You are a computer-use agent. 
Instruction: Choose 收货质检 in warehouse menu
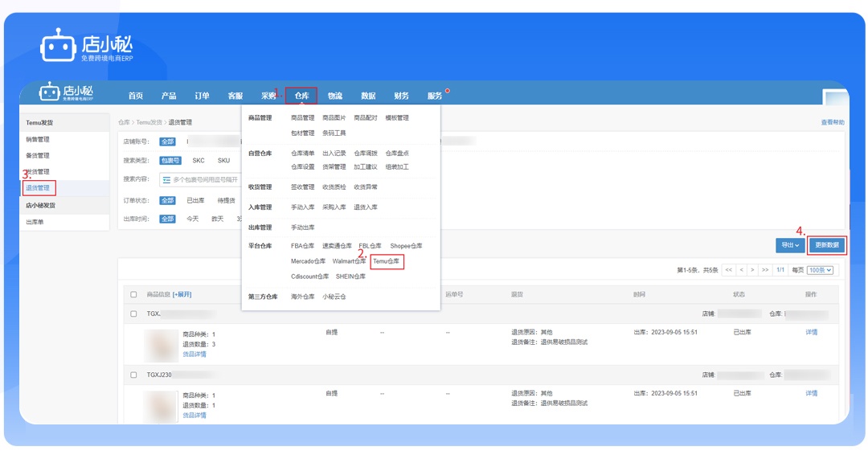[x=334, y=187]
